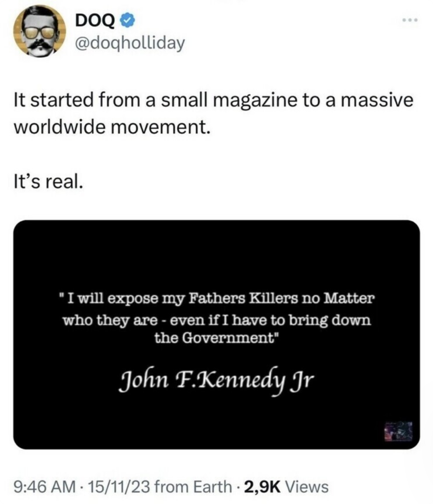Click the John F.Kennedy Jr signature in image
This screenshot has height=504, width=433.
[x=217, y=379]
